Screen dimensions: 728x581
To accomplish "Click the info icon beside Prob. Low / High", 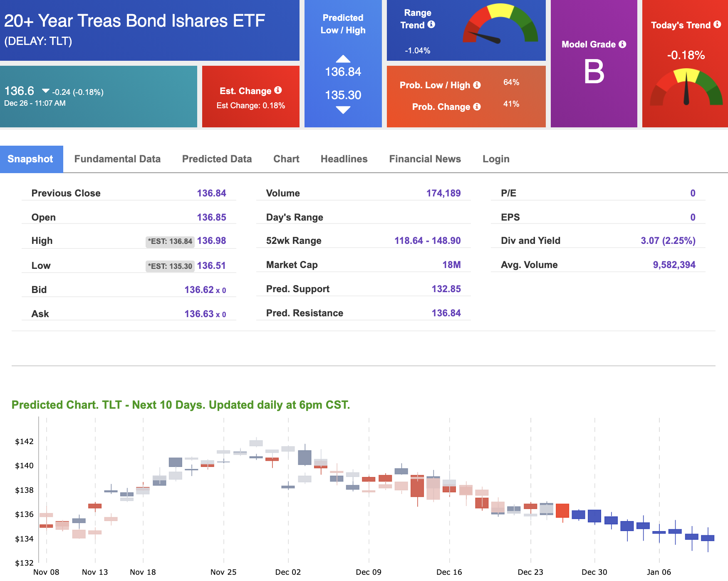I will pyautogui.click(x=477, y=85).
